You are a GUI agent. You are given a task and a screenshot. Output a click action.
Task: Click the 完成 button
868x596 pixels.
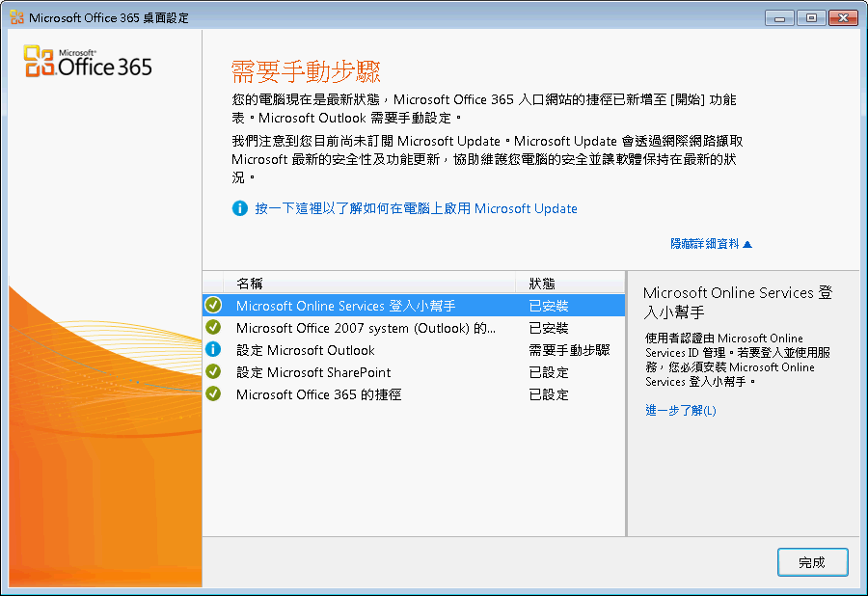812,562
